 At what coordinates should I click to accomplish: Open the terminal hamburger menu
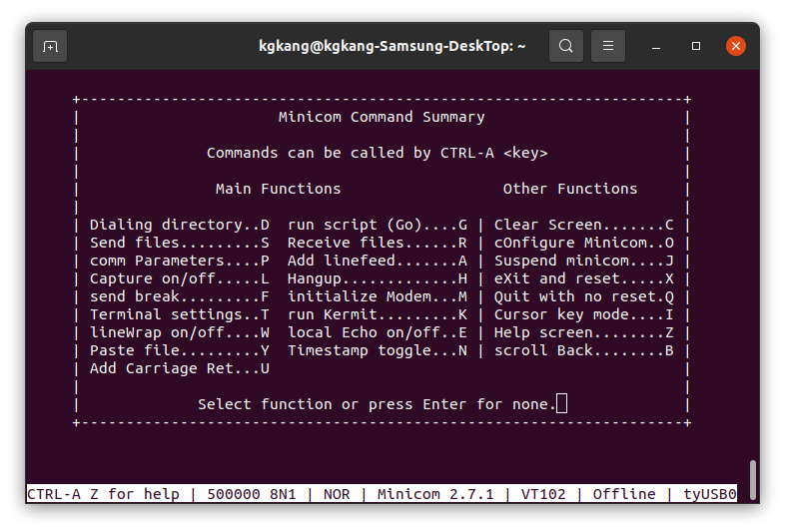608,46
